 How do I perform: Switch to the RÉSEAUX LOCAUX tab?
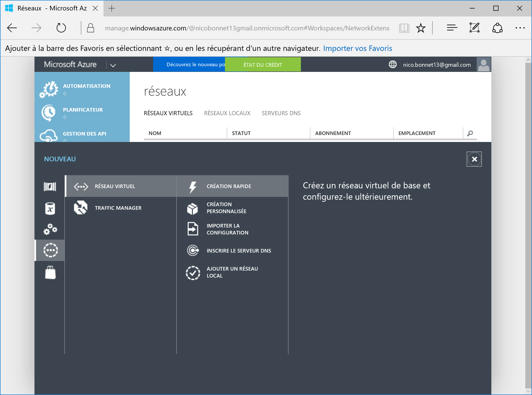[x=227, y=113]
